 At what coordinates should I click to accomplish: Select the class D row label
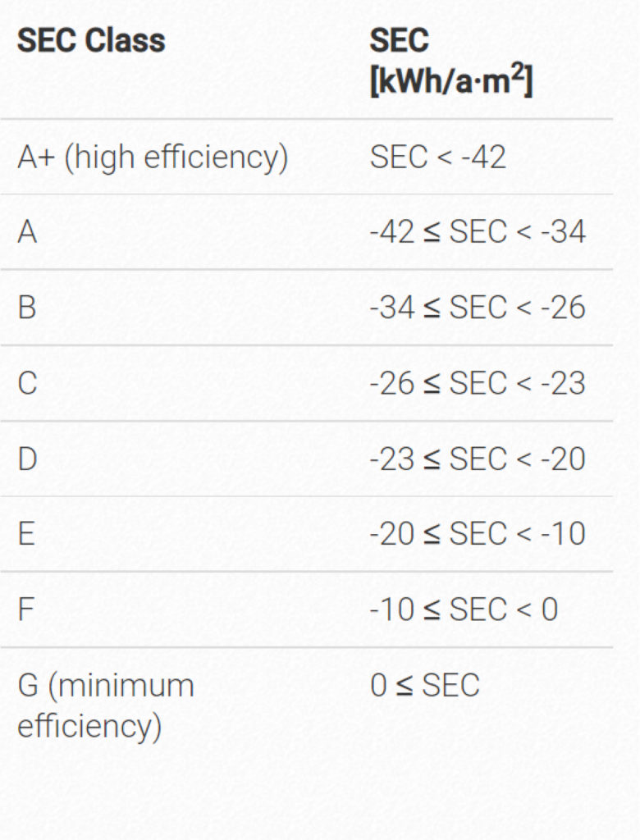click(27, 459)
